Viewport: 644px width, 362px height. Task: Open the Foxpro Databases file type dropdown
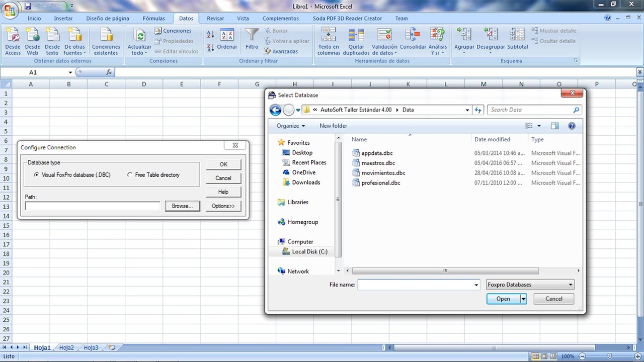[530, 285]
